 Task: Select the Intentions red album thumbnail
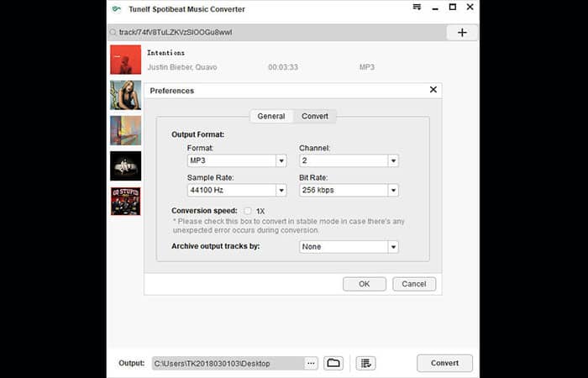126,60
